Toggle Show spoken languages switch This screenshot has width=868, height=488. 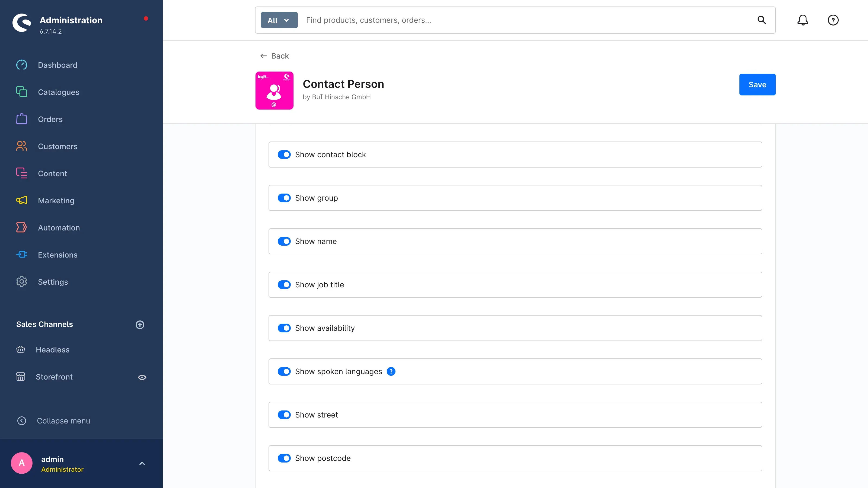tap(284, 371)
